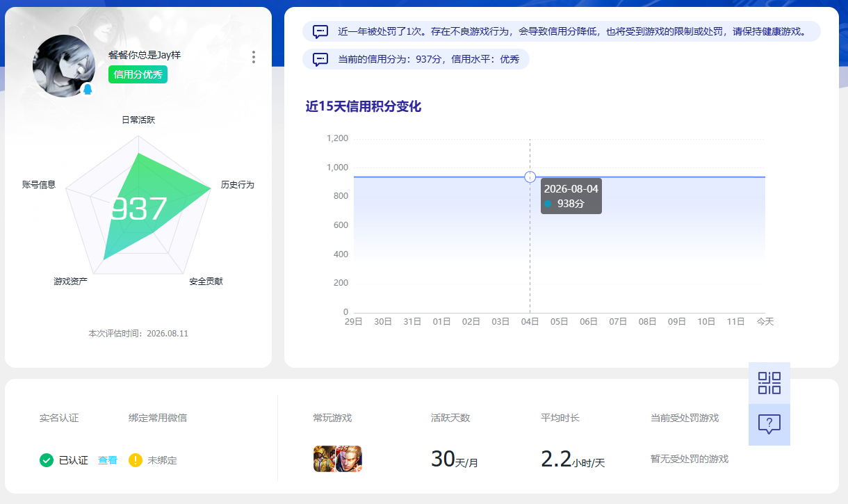
Task: Click the 已认证 status text
Action: 74,460
